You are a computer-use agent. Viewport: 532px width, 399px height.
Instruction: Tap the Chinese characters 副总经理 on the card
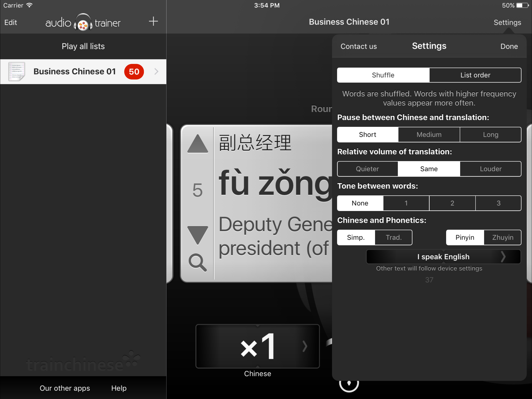(255, 143)
